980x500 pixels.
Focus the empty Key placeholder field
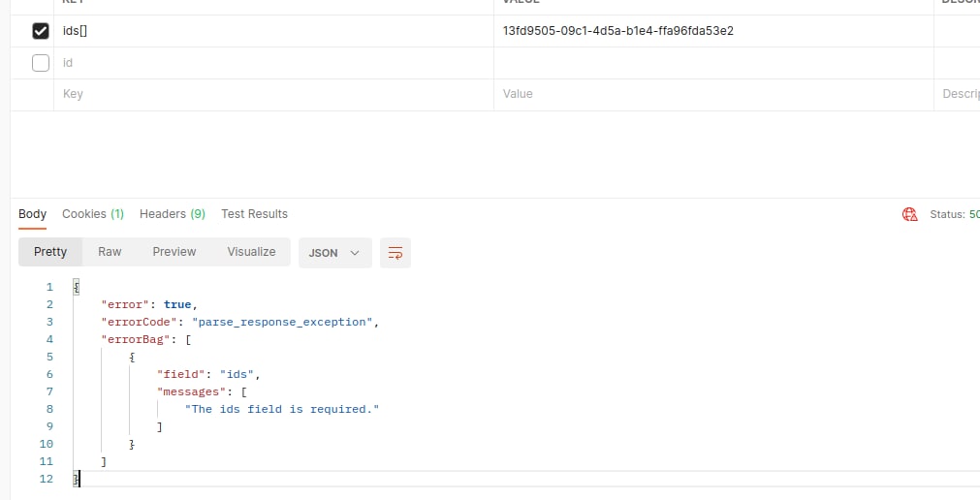tap(271, 94)
